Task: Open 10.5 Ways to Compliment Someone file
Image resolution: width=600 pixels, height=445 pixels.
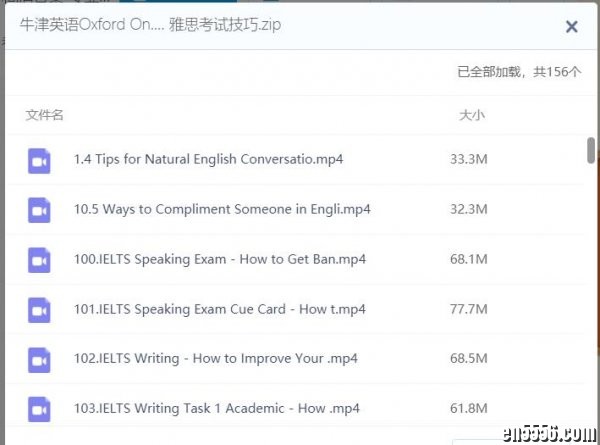Action: (x=222, y=210)
